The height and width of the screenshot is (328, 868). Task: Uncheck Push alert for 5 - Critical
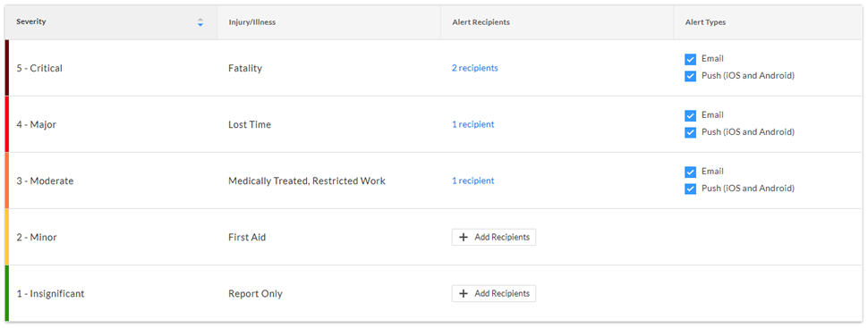point(690,76)
